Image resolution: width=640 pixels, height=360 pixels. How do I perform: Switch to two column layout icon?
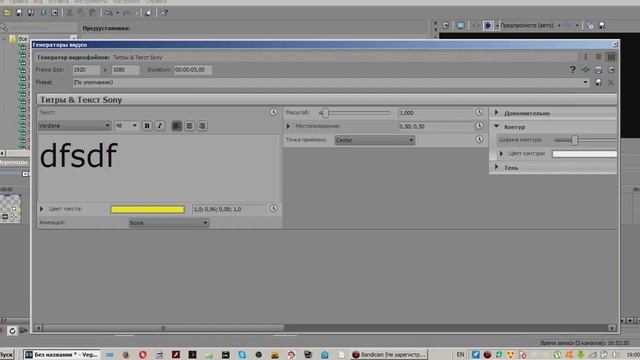598,57
